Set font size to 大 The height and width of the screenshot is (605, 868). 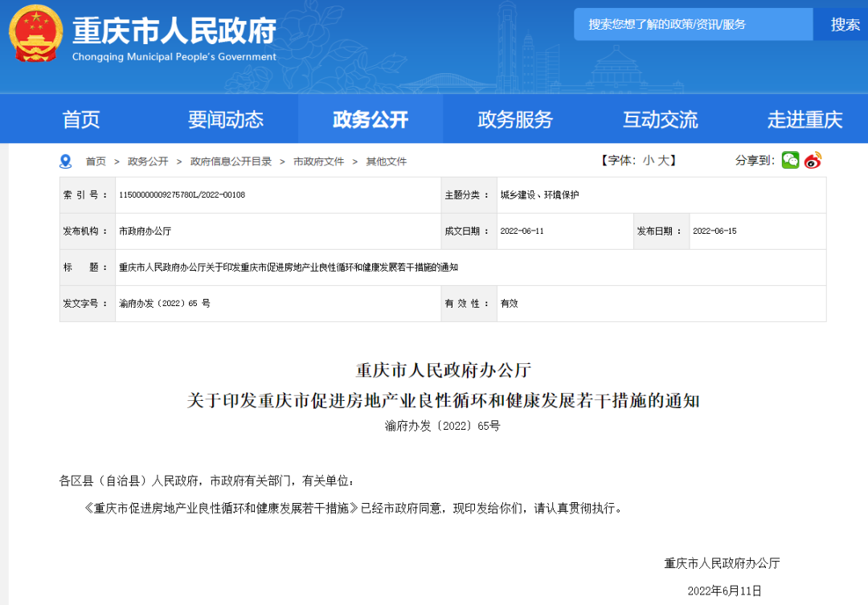coord(663,161)
